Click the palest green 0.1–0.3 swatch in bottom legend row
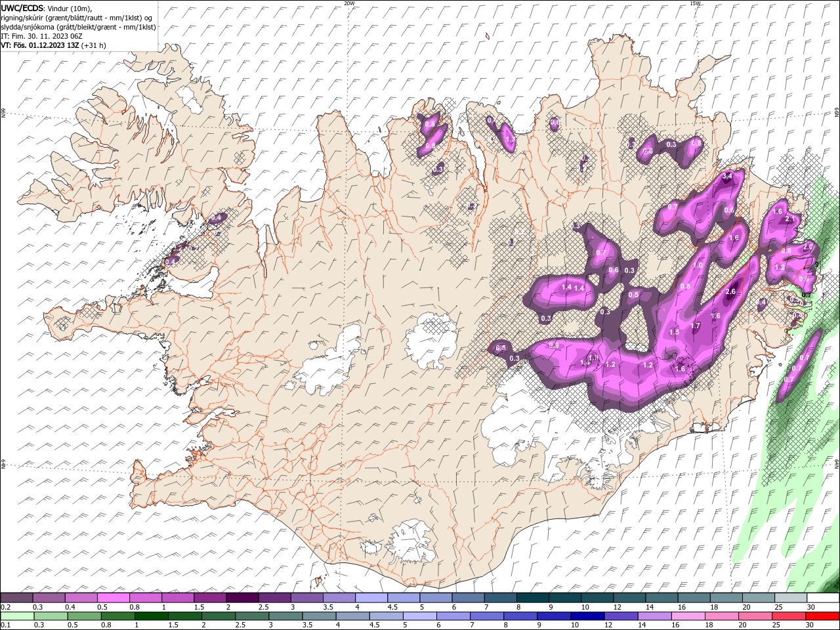This screenshot has height=630, width=840. [18, 616]
